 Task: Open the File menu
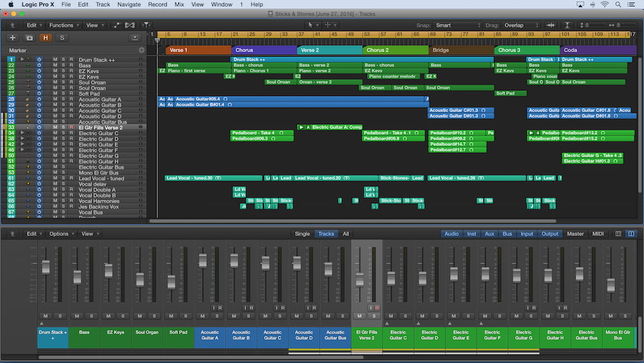tap(66, 5)
